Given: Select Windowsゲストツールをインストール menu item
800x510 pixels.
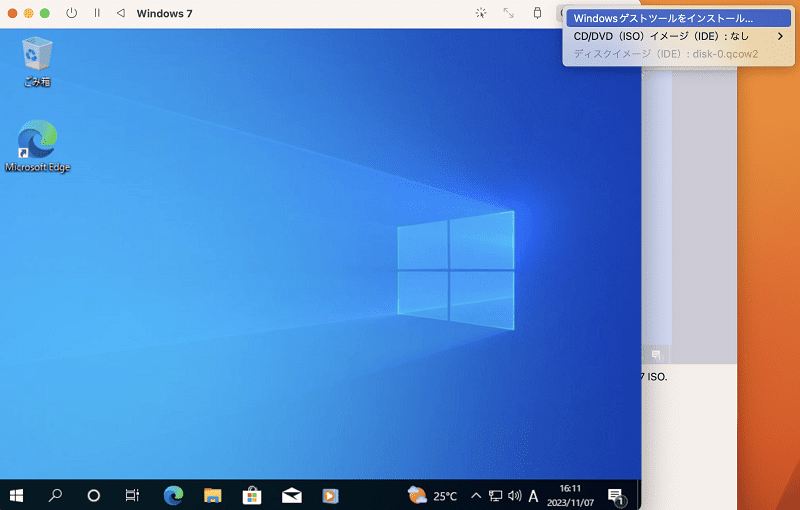Looking at the screenshot, I should (679, 18).
